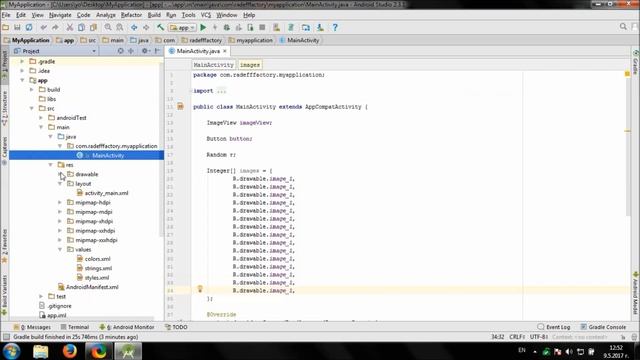Run the app with the green play button
640x360 pixels.
[203, 27]
